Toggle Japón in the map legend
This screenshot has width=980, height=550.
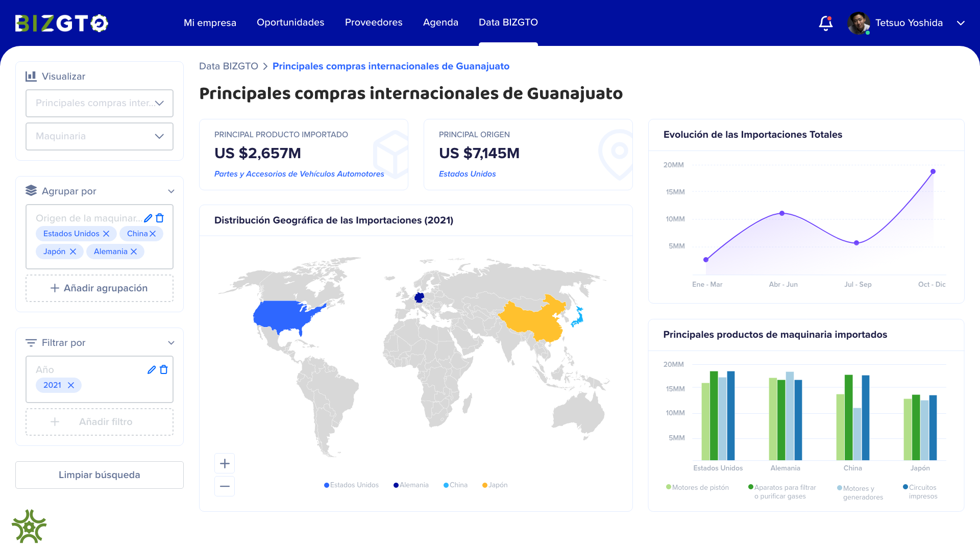coord(494,485)
